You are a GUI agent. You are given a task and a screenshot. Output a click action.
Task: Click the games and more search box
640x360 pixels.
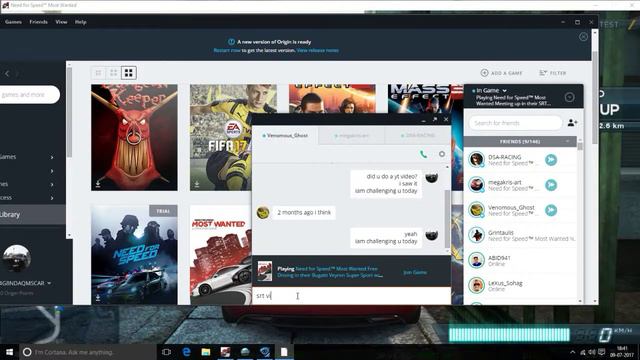coord(29,95)
